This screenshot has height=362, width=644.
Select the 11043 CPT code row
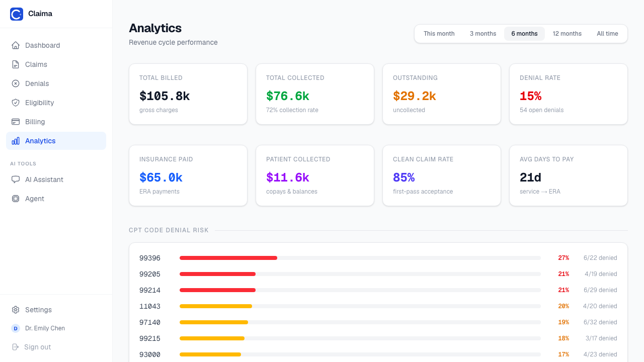[378, 306]
